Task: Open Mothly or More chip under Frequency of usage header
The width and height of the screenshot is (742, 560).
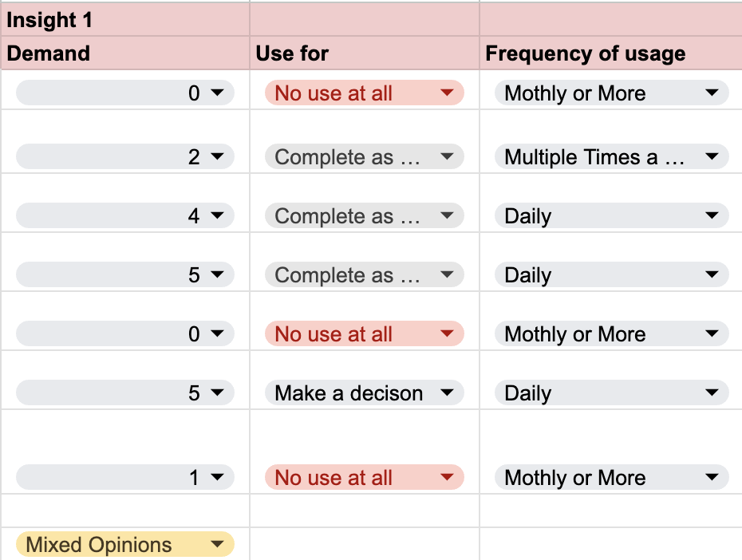Action: (x=612, y=93)
